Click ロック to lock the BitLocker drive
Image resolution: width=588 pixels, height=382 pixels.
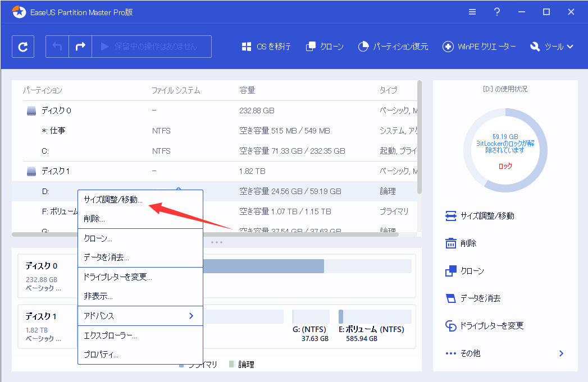(505, 166)
